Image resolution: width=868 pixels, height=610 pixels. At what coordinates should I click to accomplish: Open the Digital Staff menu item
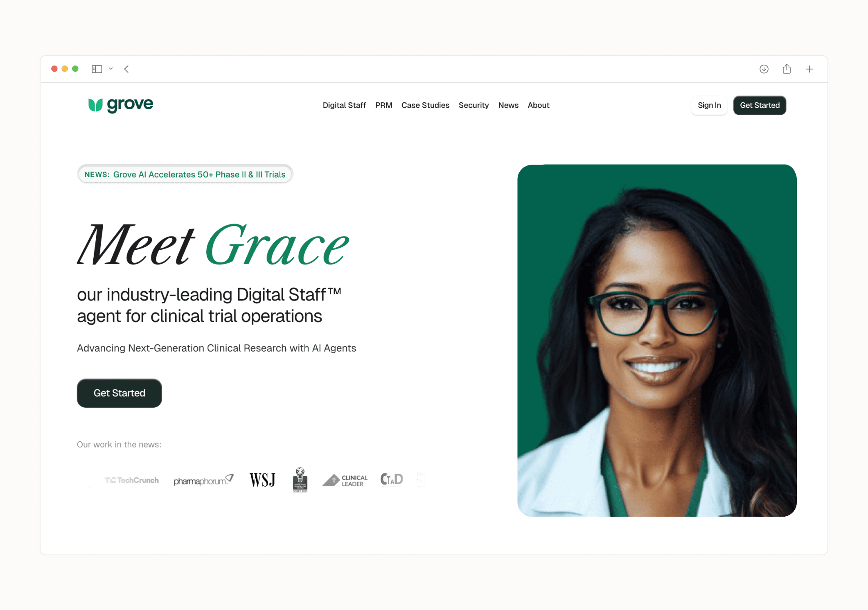[344, 105]
